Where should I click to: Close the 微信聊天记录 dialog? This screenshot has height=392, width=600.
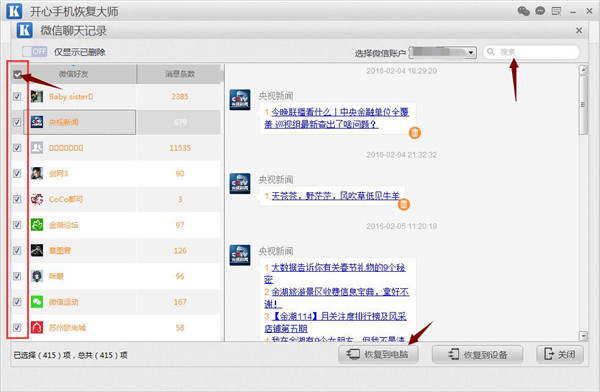point(579,30)
